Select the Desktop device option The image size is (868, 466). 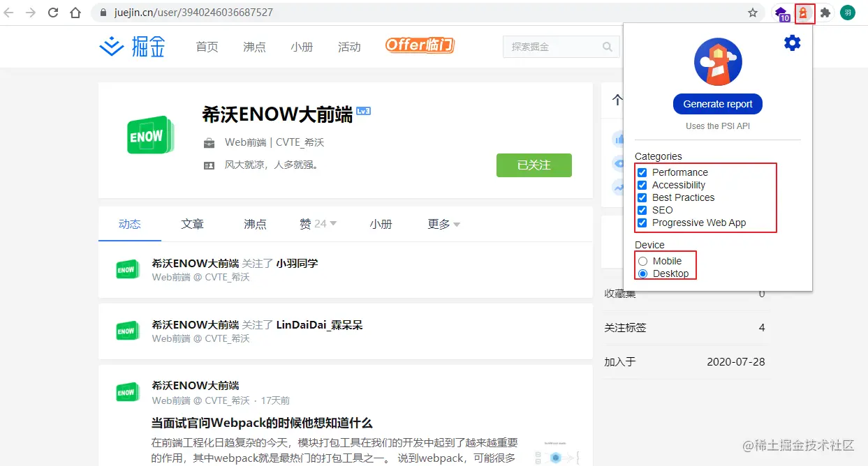point(643,273)
